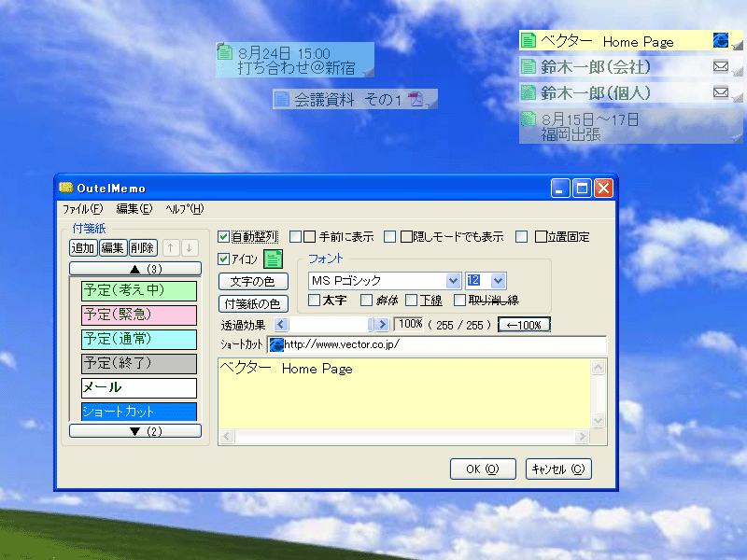Click green note icon on ベクター Home Page sticky

(x=528, y=40)
